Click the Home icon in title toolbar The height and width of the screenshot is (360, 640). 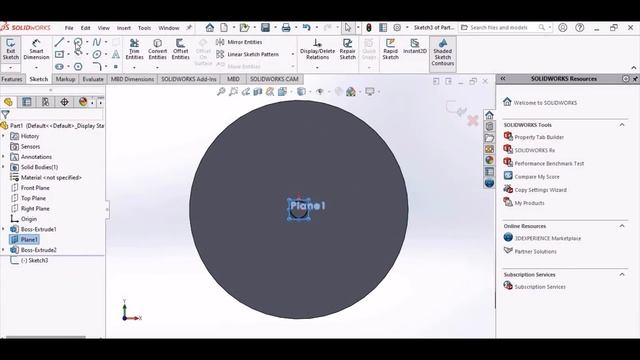(x=210, y=28)
